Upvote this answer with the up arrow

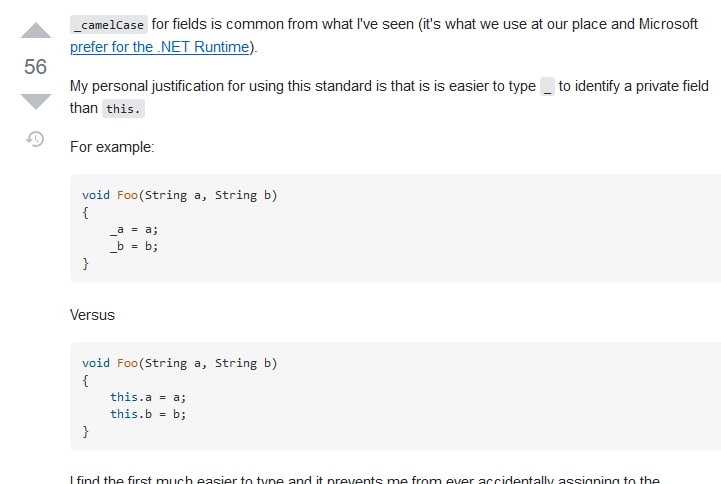pos(36,30)
